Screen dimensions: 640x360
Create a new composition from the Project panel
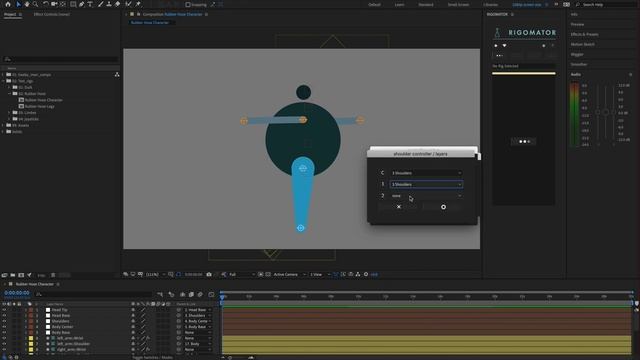point(21,275)
